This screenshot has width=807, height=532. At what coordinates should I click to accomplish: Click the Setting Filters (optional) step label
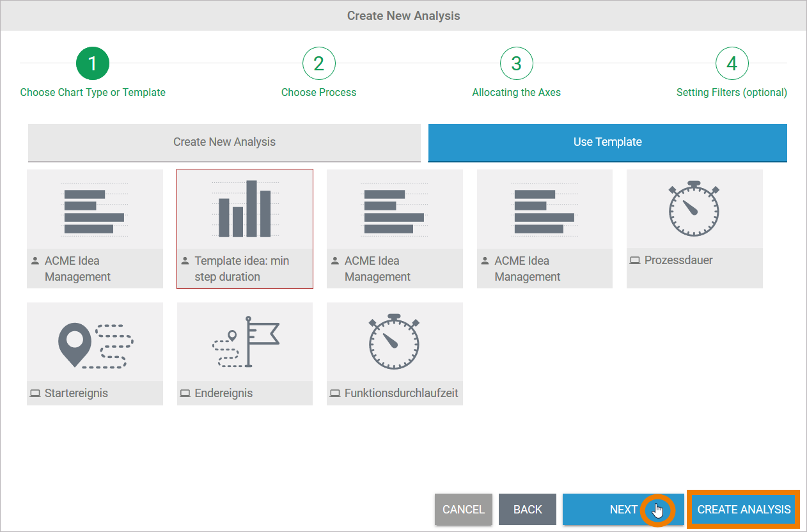tap(732, 93)
